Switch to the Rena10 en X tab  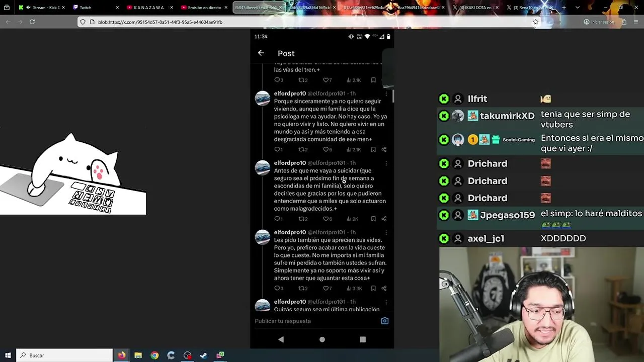point(529,8)
